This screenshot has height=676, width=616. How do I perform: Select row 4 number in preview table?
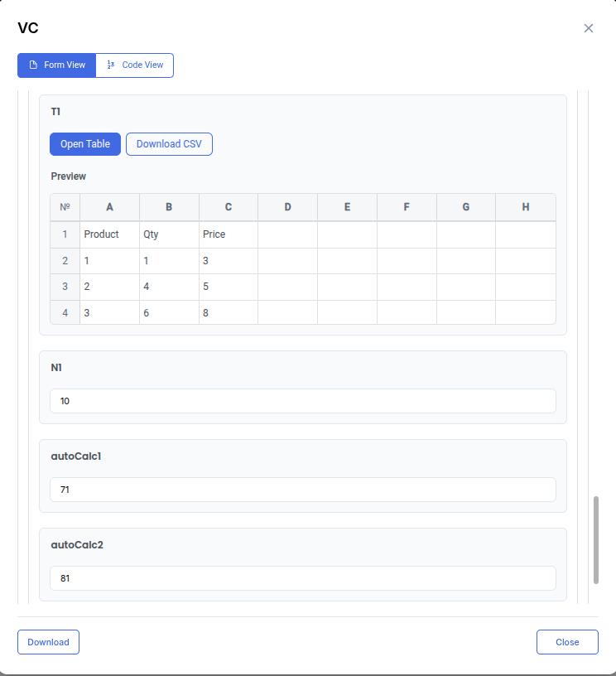(x=65, y=313)
